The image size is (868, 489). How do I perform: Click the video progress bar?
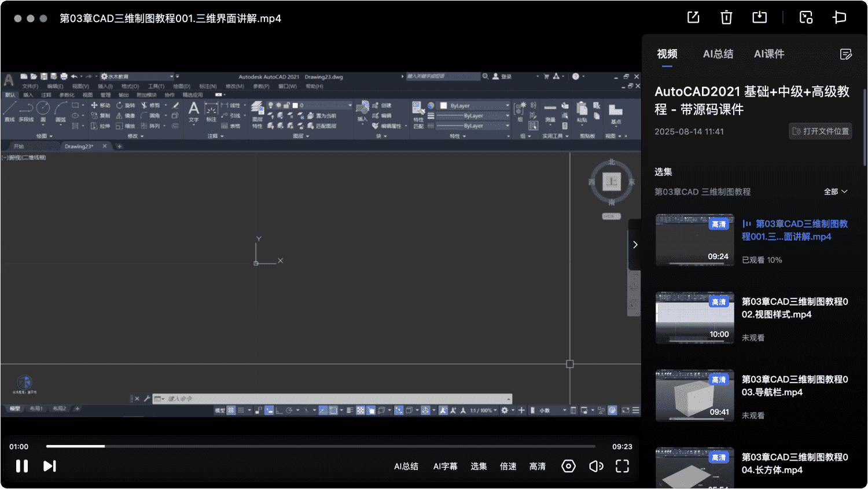coord(321,446)
